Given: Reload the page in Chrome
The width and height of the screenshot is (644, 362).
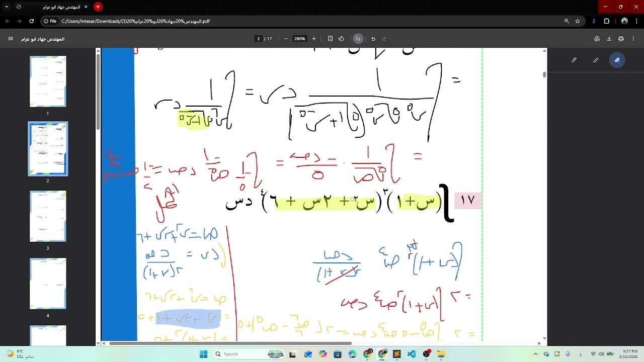Looking at the screenshot, I should 31,21.
